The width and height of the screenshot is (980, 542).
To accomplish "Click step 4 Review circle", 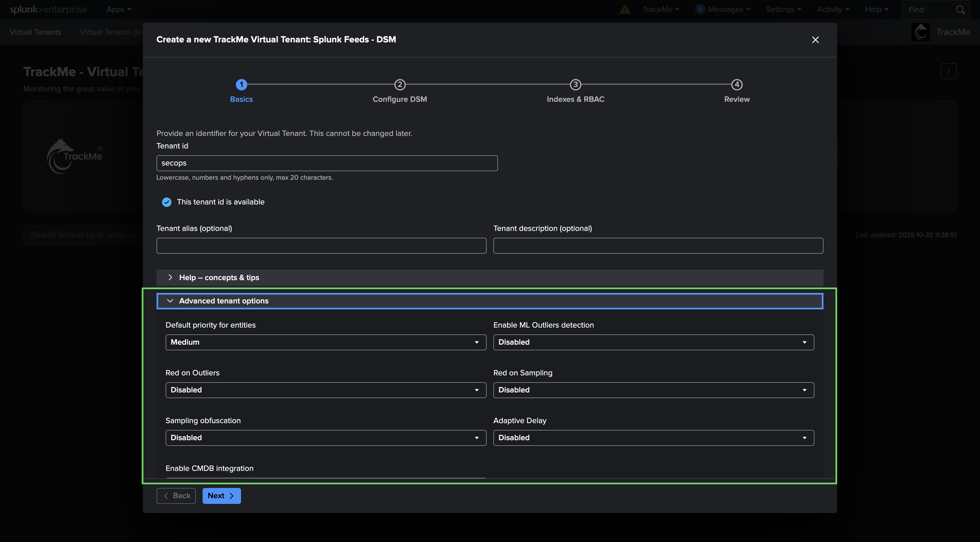I will 736,85.
